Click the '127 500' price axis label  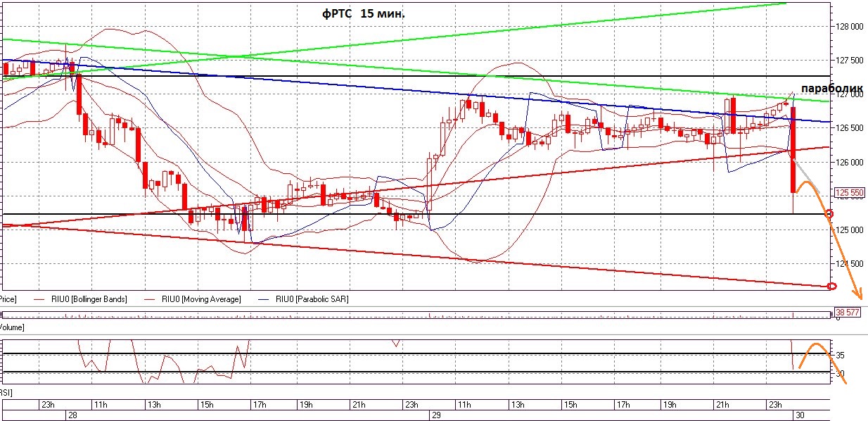click(x=848, y=61)
